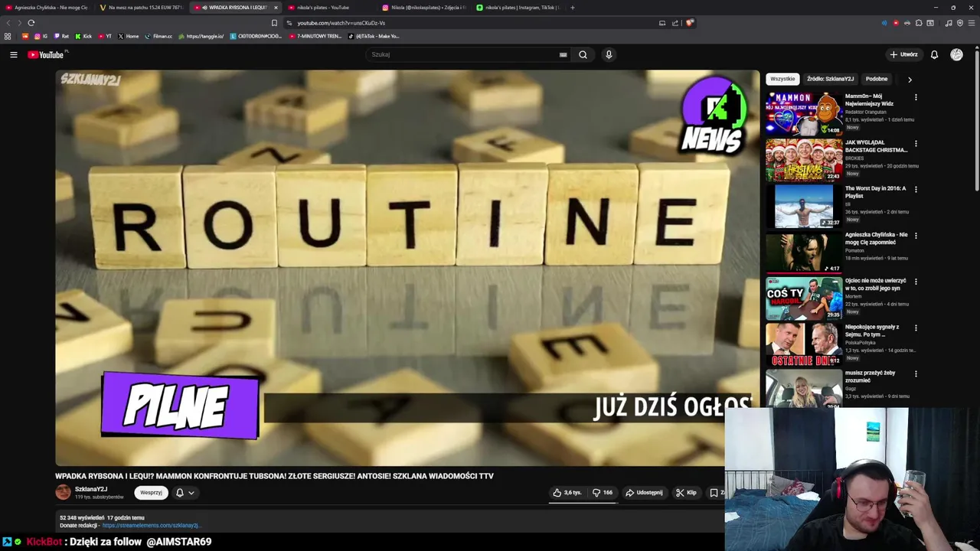Viewport: 980px width, 551px height.
Task: Open the on-screen keyboard icon in search
Action: [x=563, y=54]
